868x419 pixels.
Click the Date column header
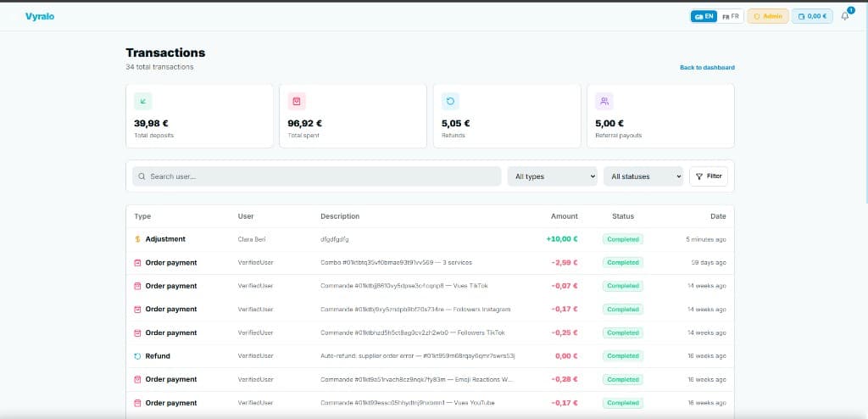[718, 216]
